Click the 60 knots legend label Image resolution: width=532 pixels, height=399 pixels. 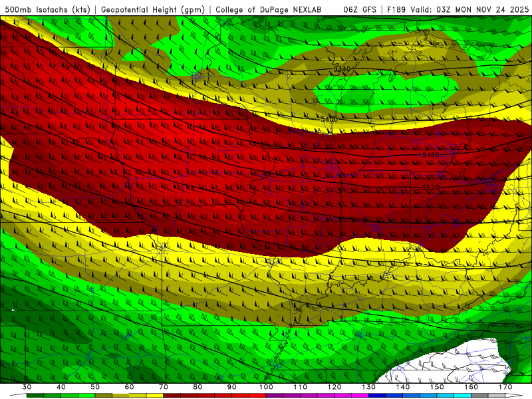129,387
